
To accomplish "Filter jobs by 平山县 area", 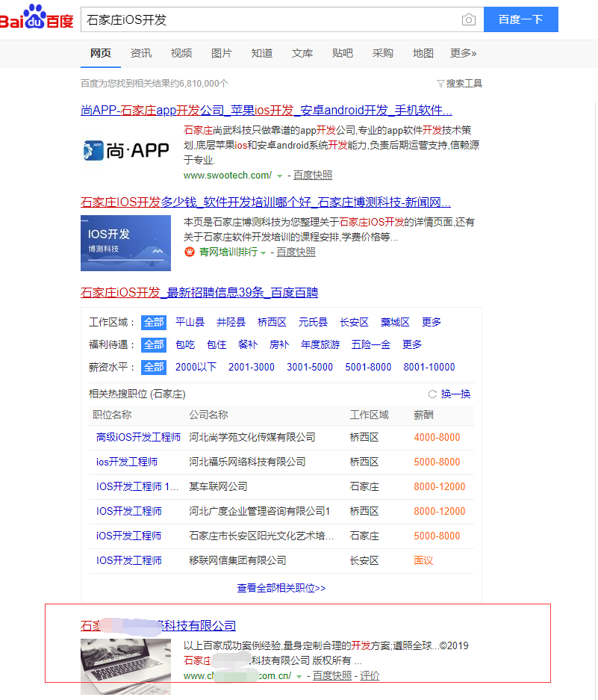I will click(190, 322).
